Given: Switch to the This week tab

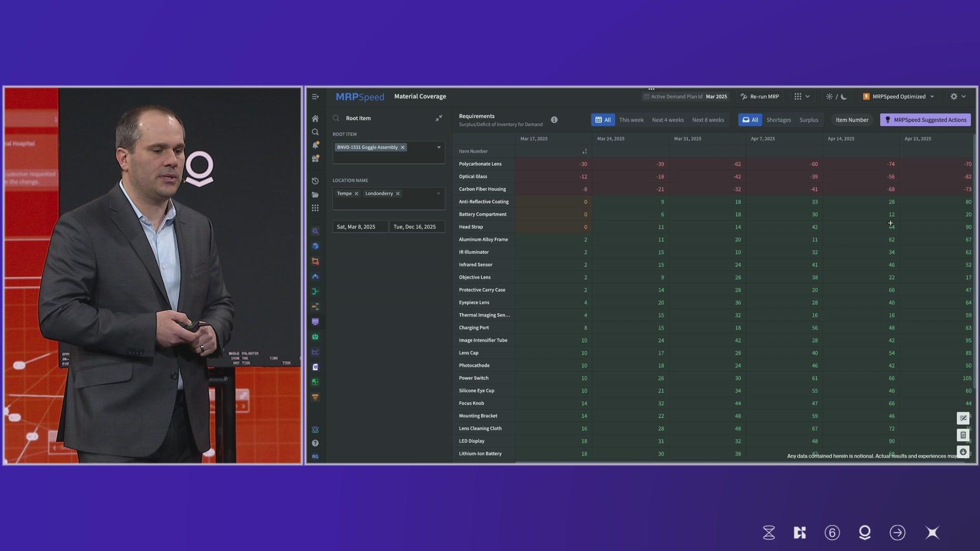Looking at the screenshot, I should pyautogui.click(x=631, y=120).
